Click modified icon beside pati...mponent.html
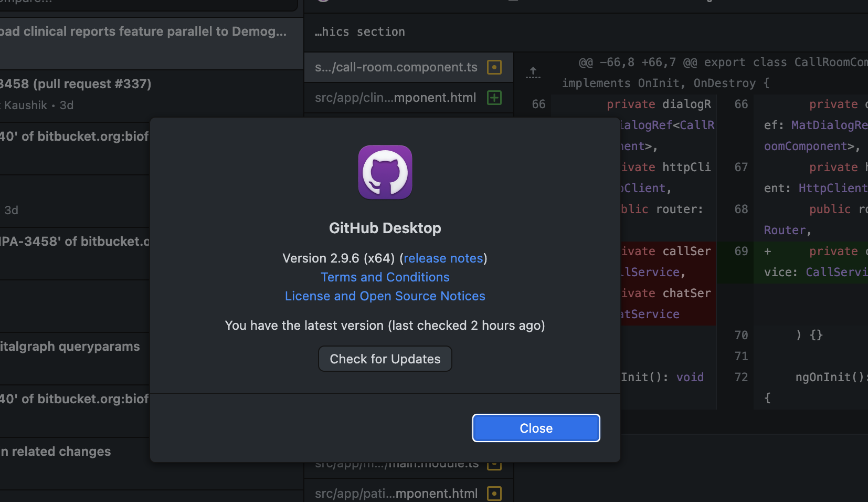The width and height of the screenshot is (868, 502). pos(494,494)
